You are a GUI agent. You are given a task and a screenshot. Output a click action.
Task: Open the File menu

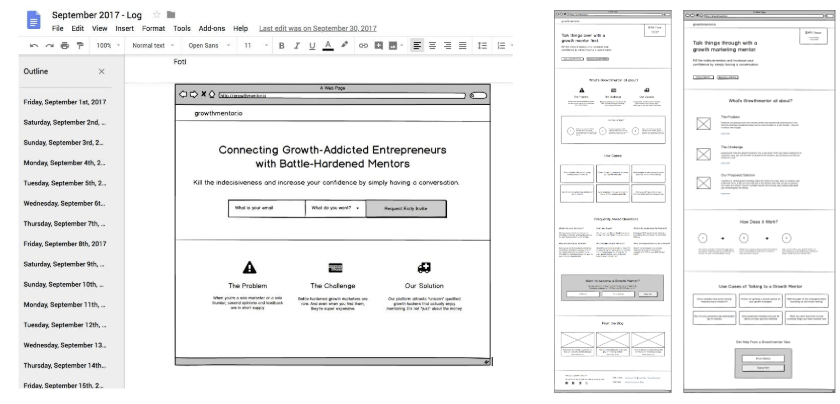click(57, 28)
